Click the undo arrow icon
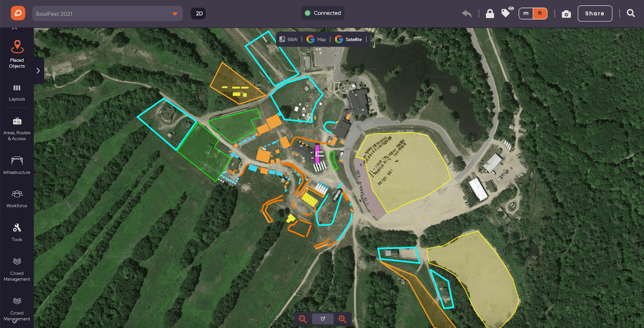 466,14
